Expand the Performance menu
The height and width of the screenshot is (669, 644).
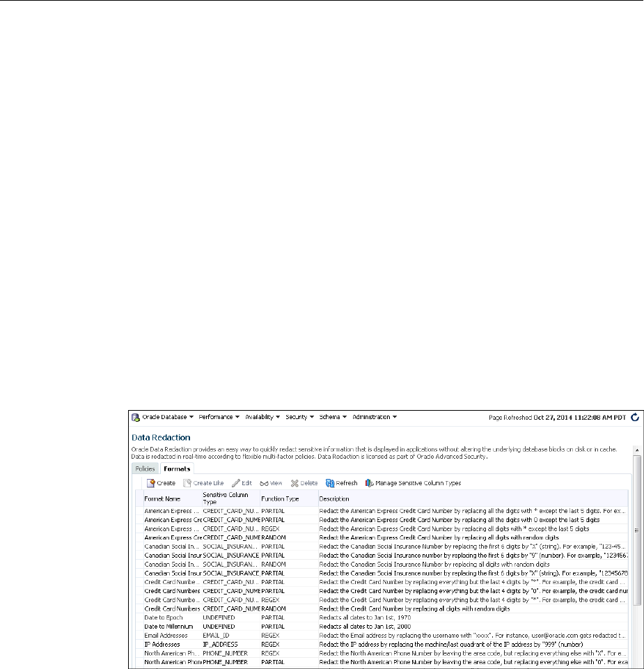tap(219, 417)
